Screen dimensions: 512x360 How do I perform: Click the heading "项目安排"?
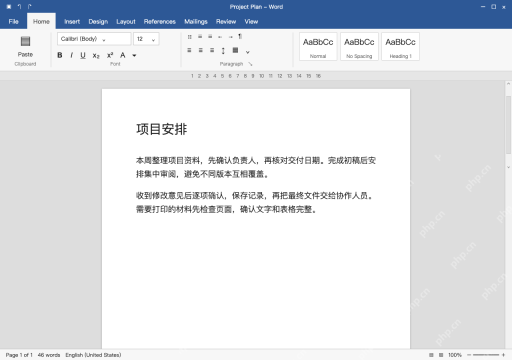162,129
